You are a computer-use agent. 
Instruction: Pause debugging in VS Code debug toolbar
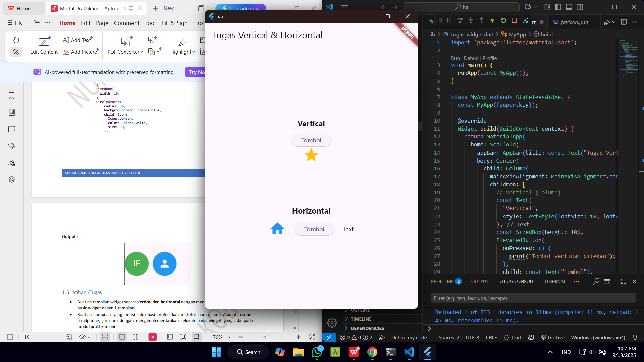[449, 21]
